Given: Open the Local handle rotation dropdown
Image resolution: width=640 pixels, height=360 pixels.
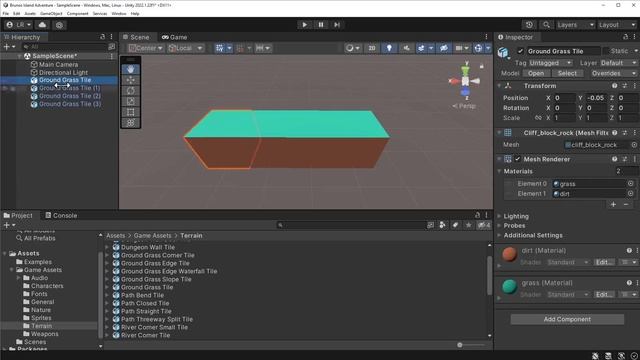Looking at the screenshot, I should tap(185, 48).
